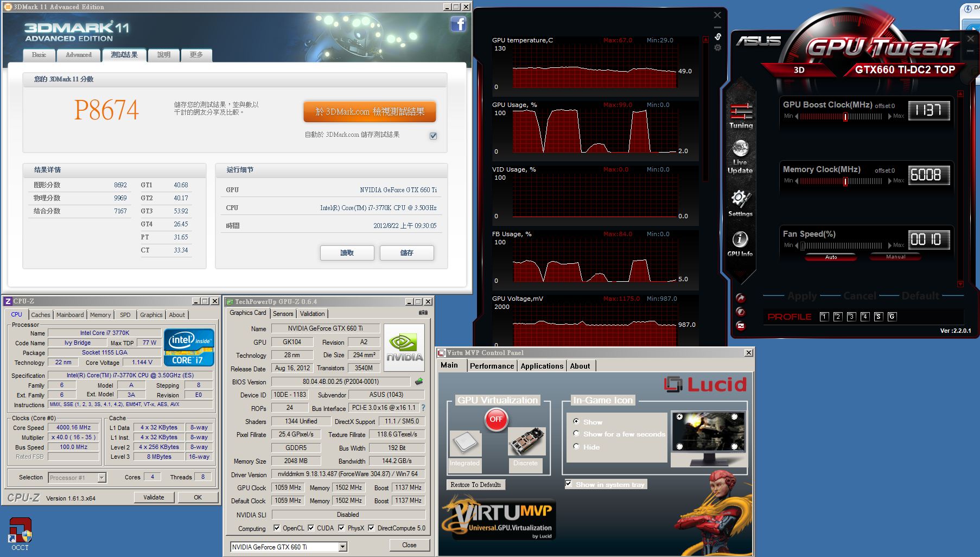
Task: Toggle the CUDA checkbox in GPU-Z
Action: coord(311,528)
